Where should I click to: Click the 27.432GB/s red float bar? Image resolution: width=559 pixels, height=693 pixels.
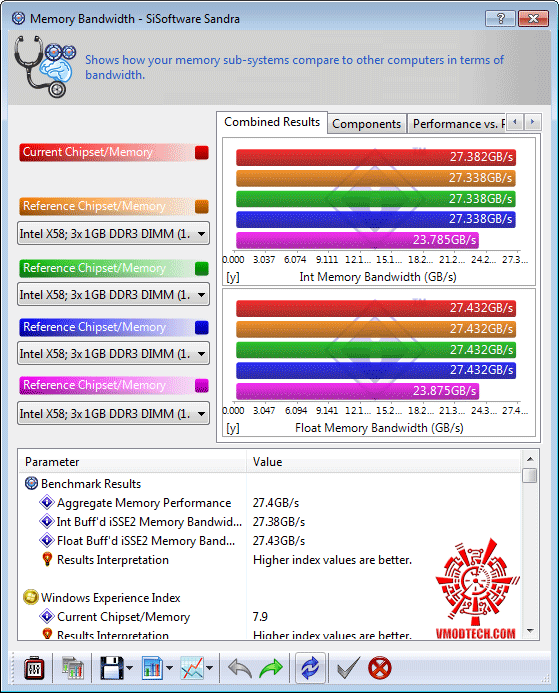(376, 308)
